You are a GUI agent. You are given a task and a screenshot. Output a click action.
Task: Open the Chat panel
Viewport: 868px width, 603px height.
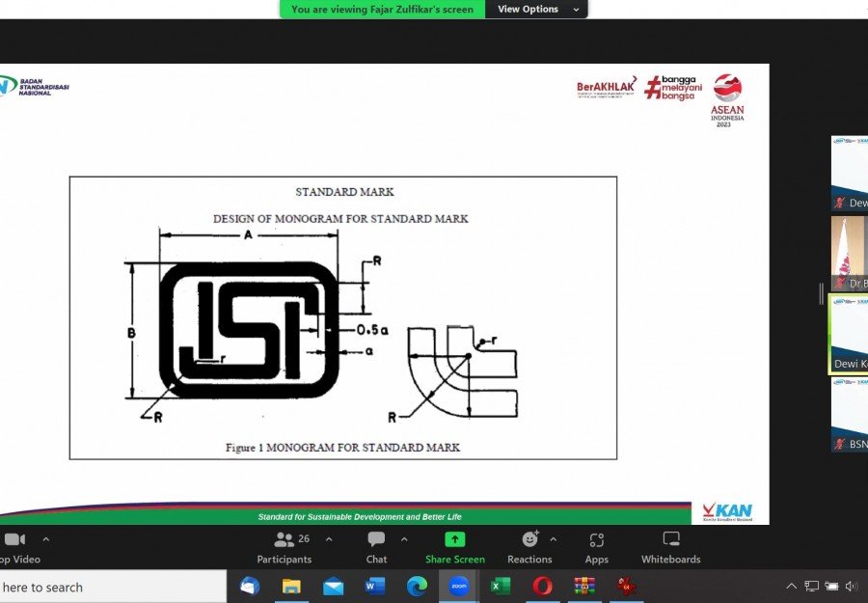(x=376, y=546)
